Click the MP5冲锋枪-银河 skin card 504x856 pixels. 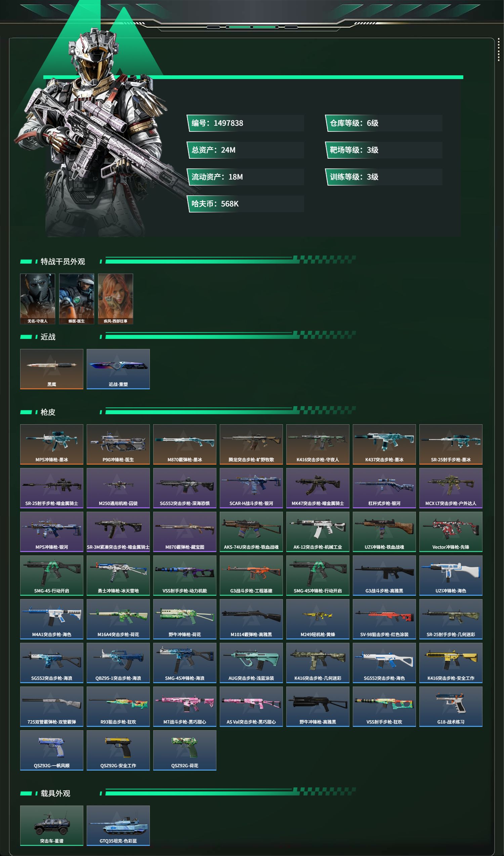coord(52,532)
